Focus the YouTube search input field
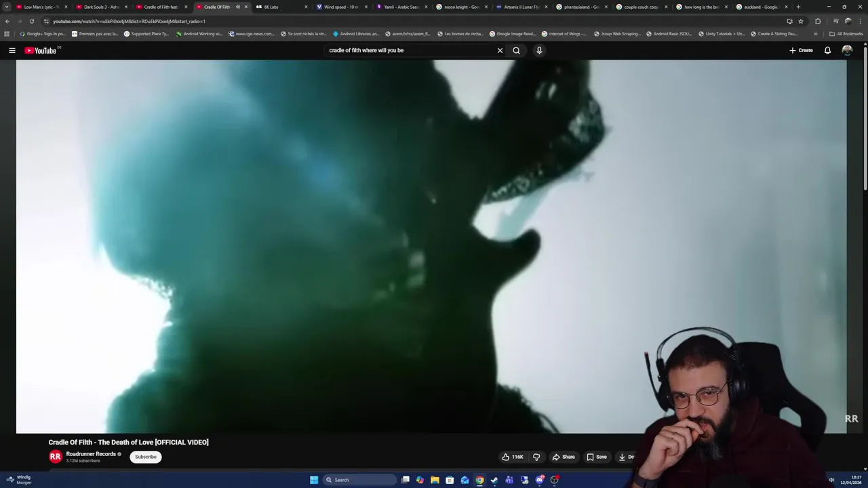 pos(410,50)
